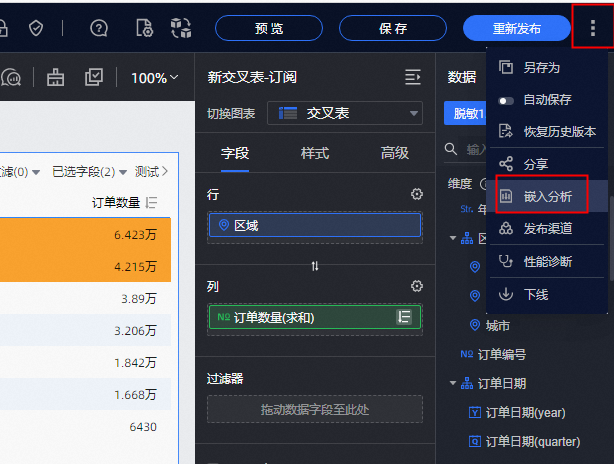Choose 恢复历史版本 in the menu
Image resolution: width=614 pixels, height=464 pixels.
point(559,131)
